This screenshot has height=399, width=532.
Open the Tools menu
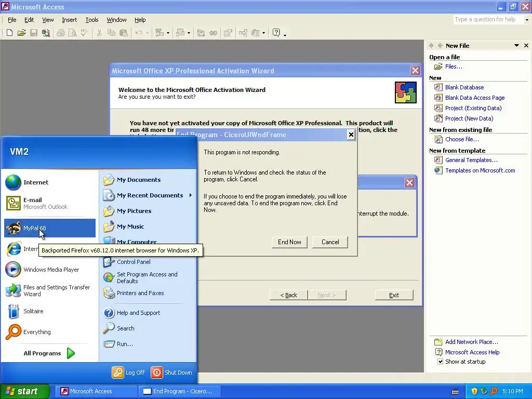tap(91, 20)
